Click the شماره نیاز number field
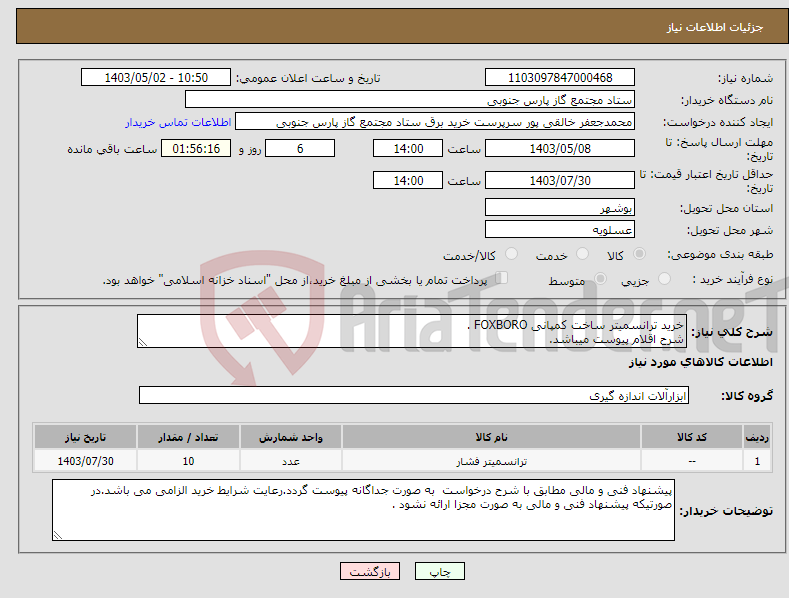 click(x=560, y=78)
